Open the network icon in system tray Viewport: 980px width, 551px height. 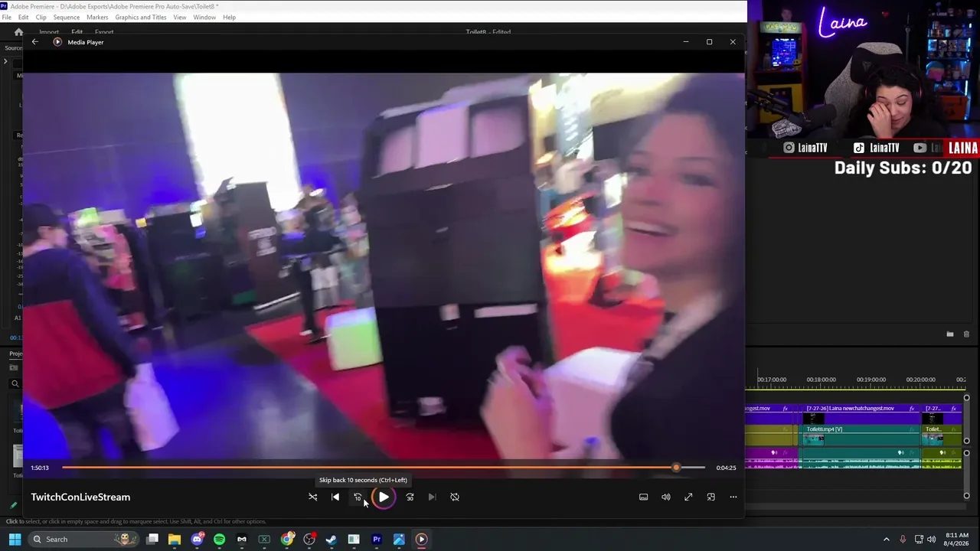click(x=919, y=540)
